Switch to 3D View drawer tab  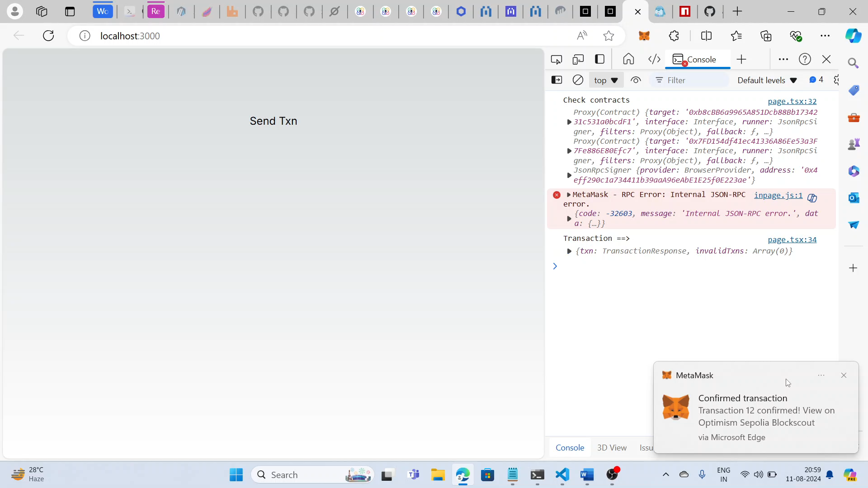(x=612, y=448)
